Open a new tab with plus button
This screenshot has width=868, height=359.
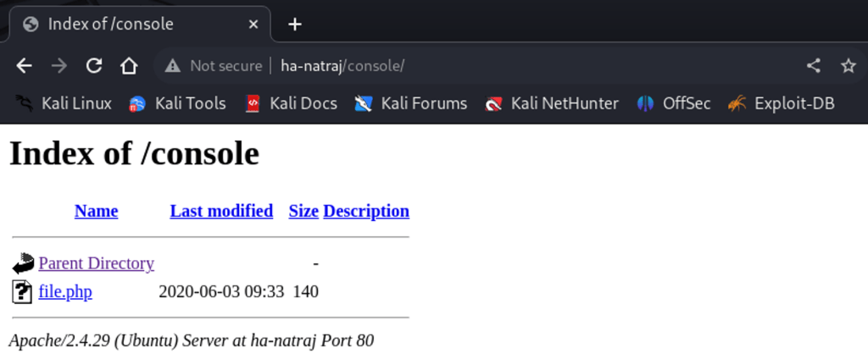[295, 25]
